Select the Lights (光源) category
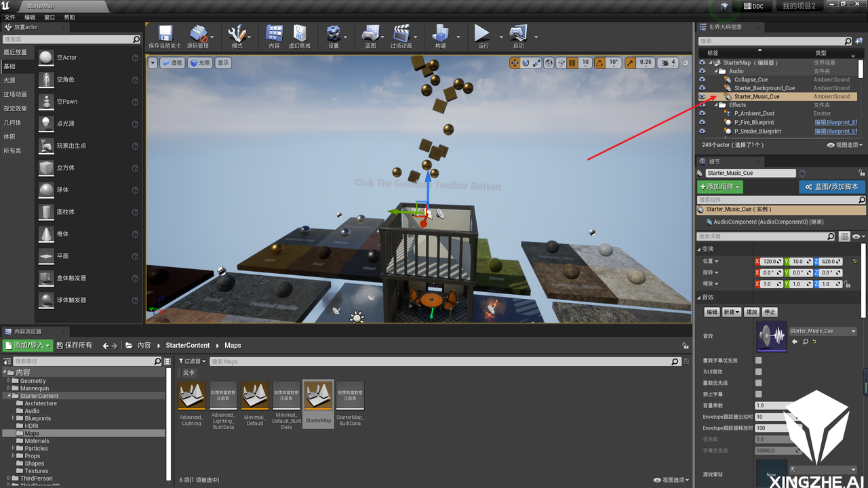Viewport: 868px width, 488px height. [x=16, y=80]
